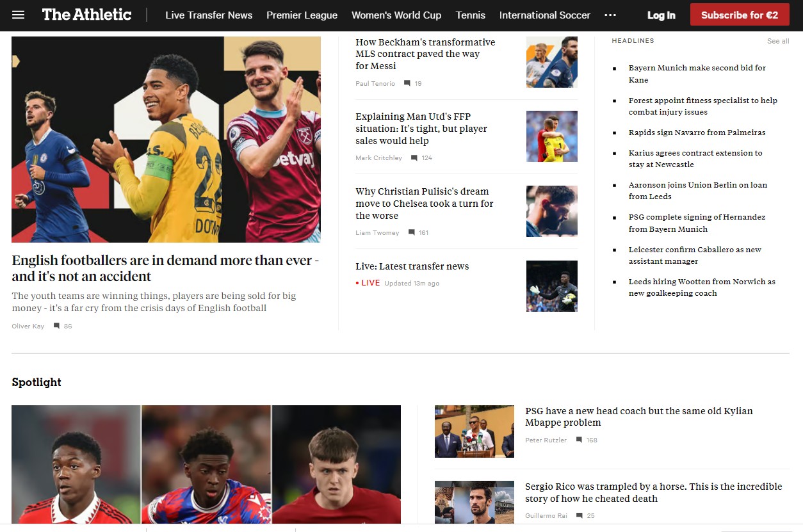Read Bayern Munich second bid for Kane
Viewport: 803px width, 532px height.
click(697, 74)
